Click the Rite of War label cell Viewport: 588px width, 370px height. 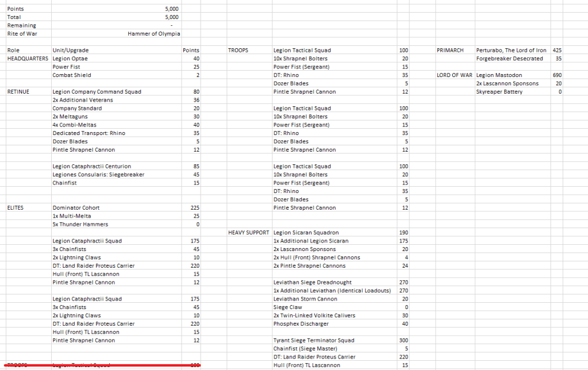click(x=22, y=34)
